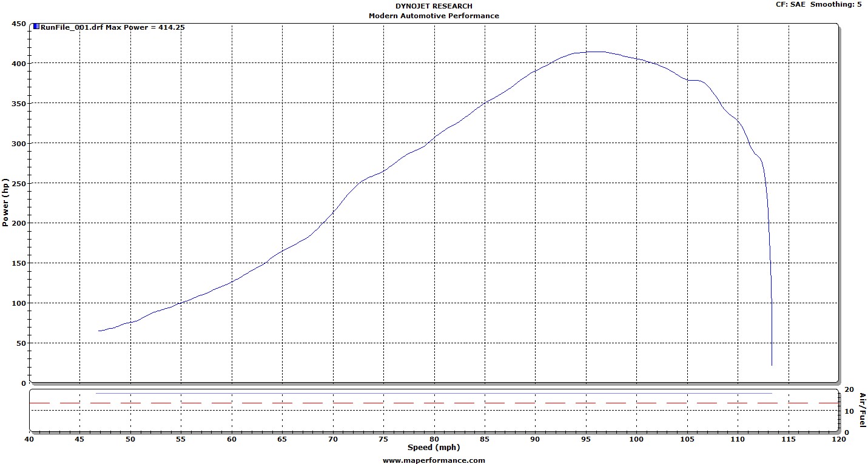Click the power curve peak near 96 mph
Image resolution: width=868 pixels, height=464 pixels.
(x=594, y=52)
